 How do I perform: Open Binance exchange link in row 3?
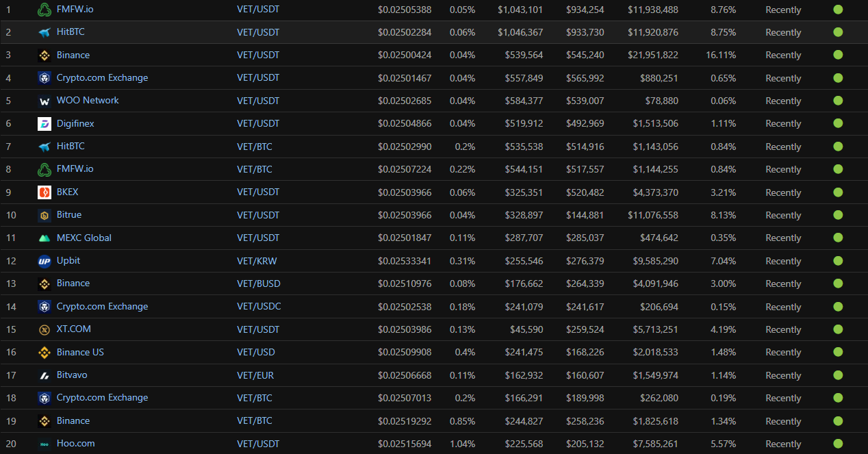point(73,55)
